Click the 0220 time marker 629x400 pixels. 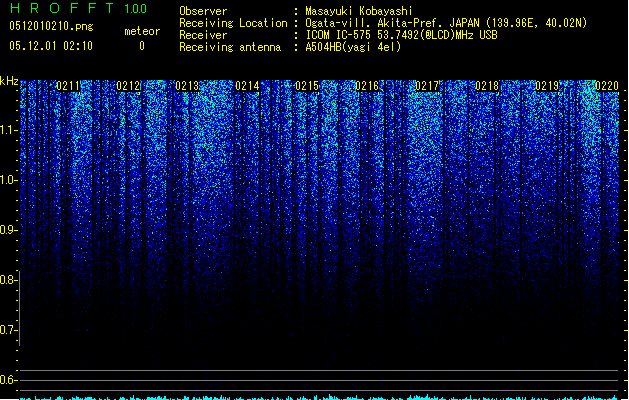607,86
